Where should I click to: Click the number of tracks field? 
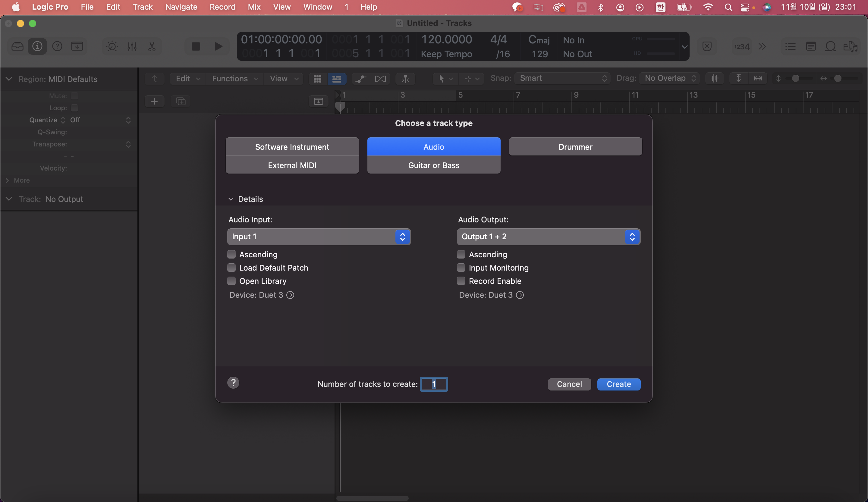[x=434, y=384]
